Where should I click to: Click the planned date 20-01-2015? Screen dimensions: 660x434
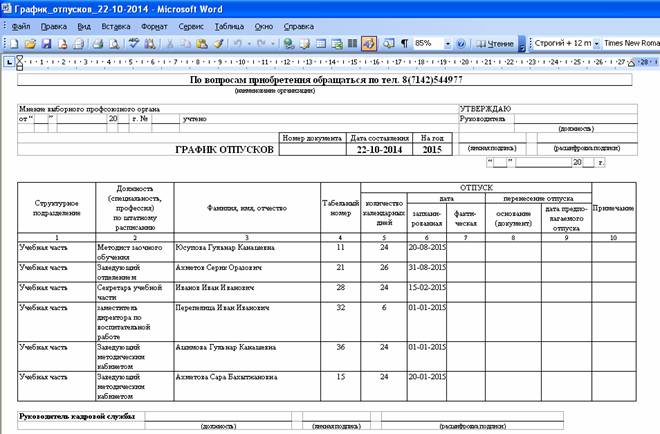(x=427, y=377)
